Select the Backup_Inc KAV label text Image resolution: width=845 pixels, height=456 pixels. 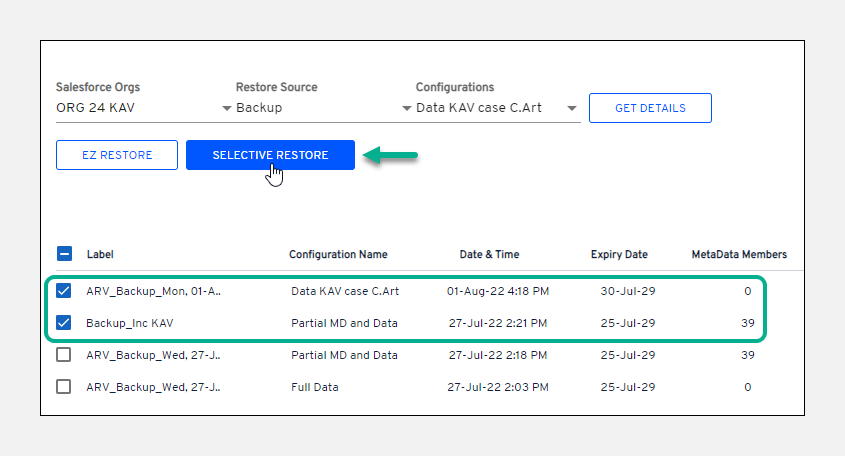click(131, 323)
